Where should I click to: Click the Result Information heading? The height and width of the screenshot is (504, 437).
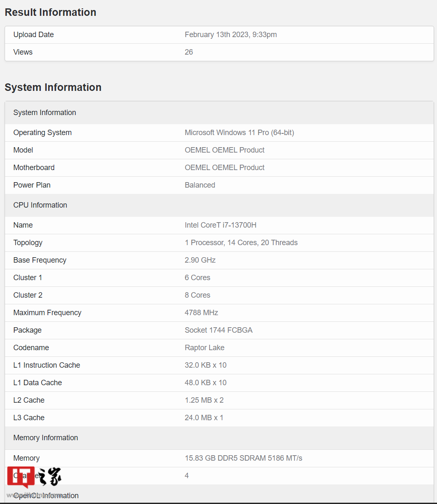50,12
